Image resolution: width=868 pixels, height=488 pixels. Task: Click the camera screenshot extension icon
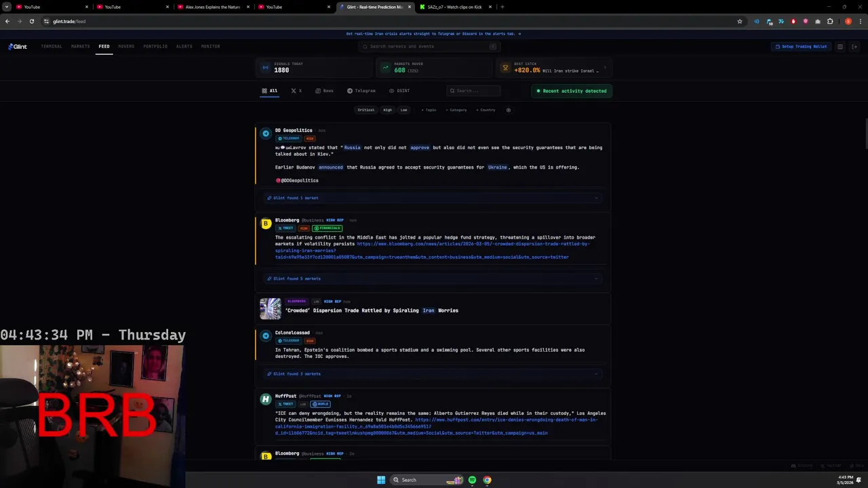click(818, 22)
